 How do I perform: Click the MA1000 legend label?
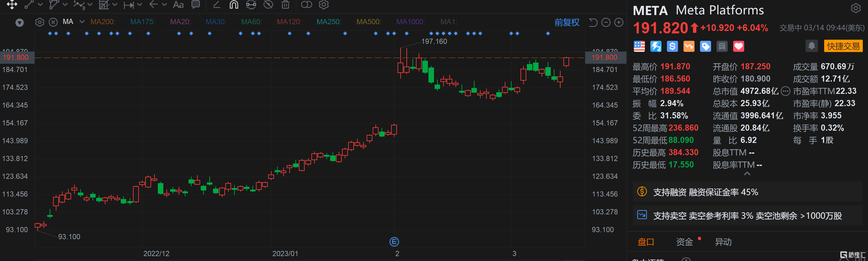click(410, 22)
